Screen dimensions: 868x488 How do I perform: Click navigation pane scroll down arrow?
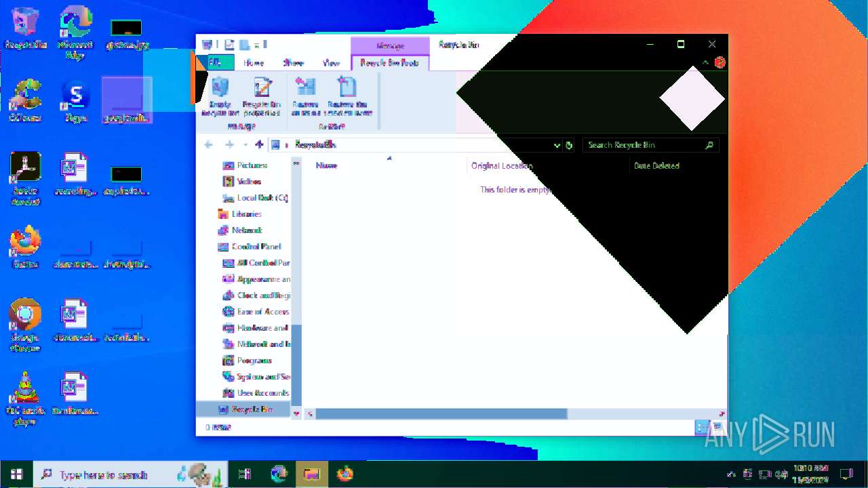pos(296,413)
